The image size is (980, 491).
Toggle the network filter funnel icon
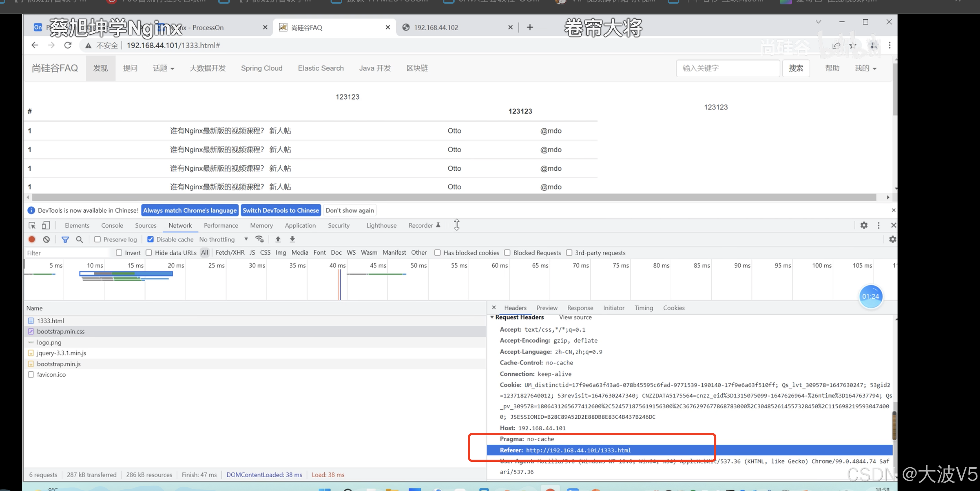click(65, 239)
